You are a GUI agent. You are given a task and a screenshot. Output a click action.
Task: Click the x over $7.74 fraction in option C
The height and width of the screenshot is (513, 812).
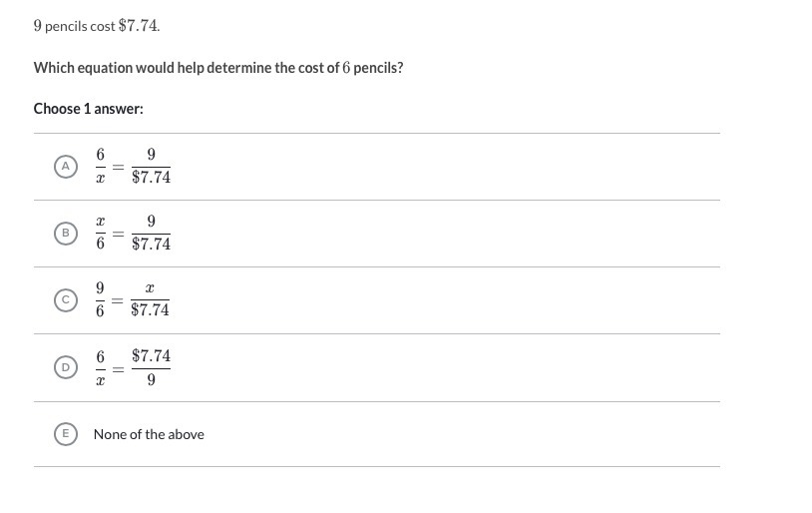coord(150,299)
